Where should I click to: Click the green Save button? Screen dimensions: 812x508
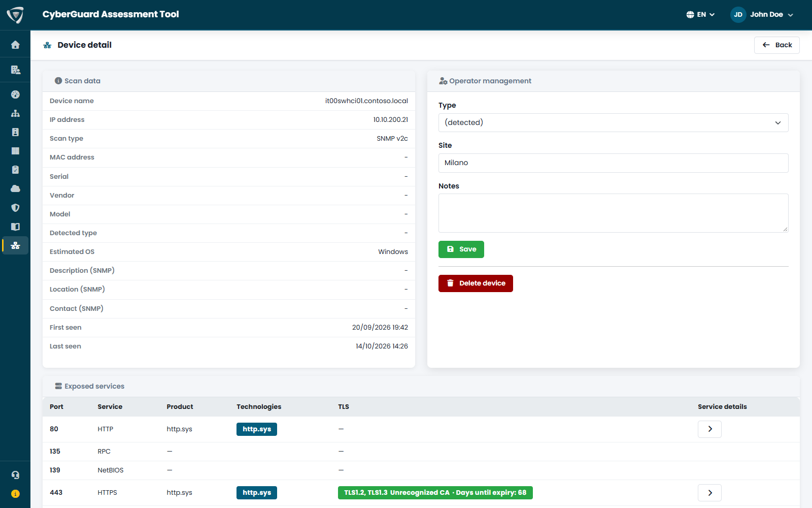tap(461, 249)
